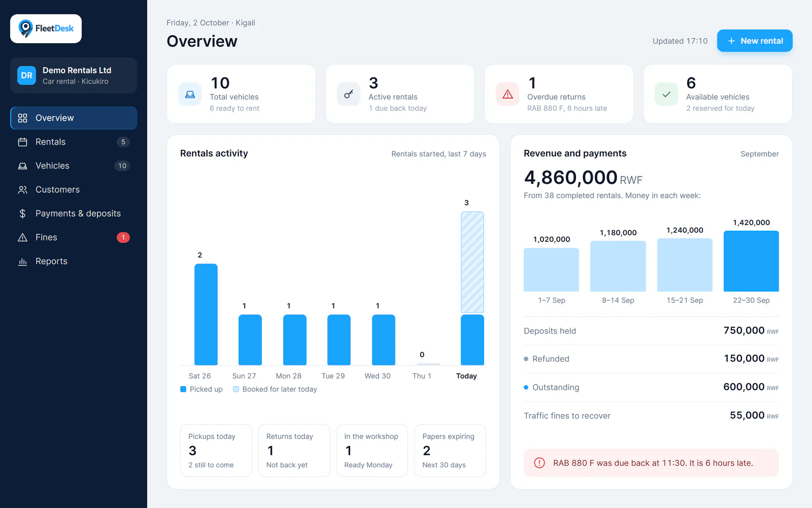Open the Returns today tile
Image resolution: width=812 pixels, height=508 pixels.
click(294, 451)
